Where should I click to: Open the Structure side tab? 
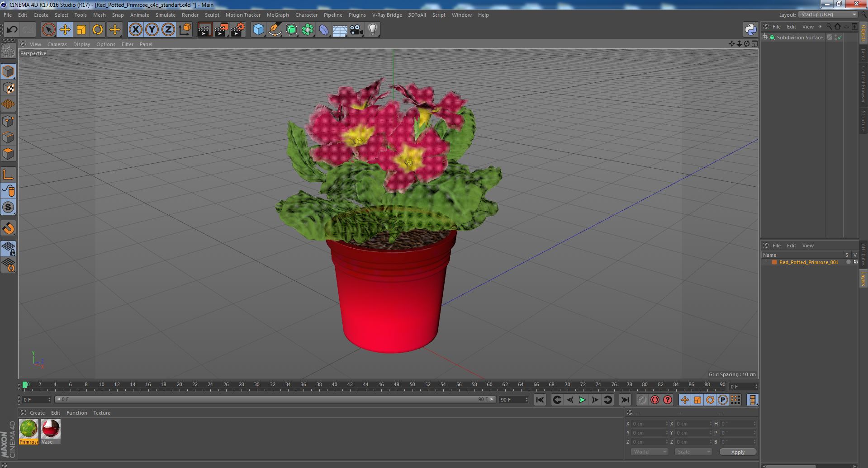coord(863,121)
